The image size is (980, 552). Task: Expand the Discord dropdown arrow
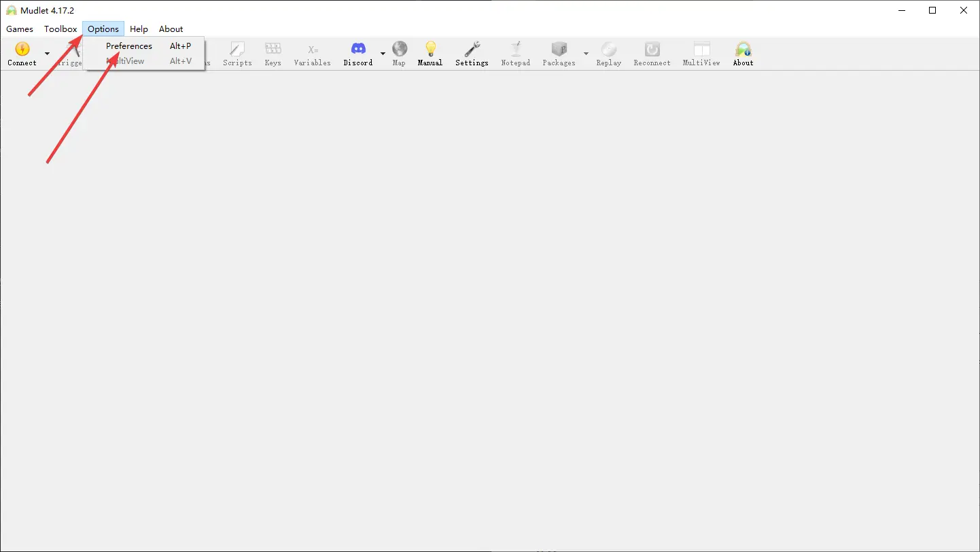pos(383,53)
